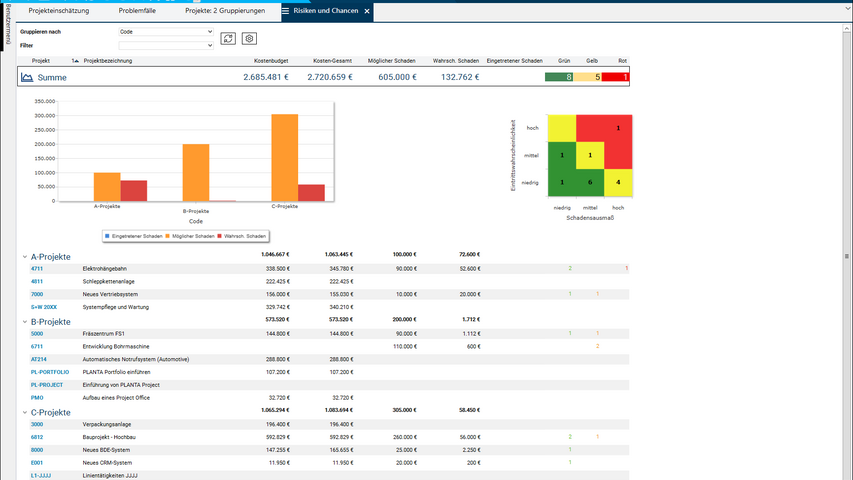Collapse the C-Projekte group
The height and width of the screenshot is (480, 853).
pyautogui.click(x=25, y=412)
